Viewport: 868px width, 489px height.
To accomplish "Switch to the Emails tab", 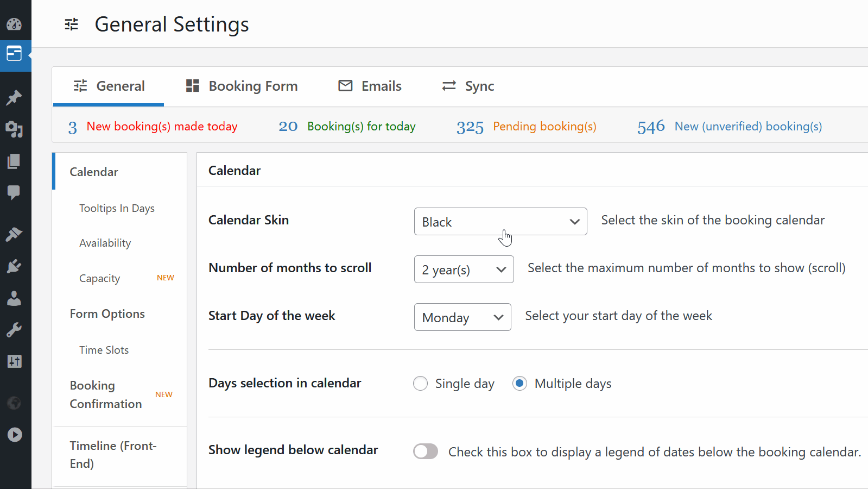I will [x=370, y=86].
